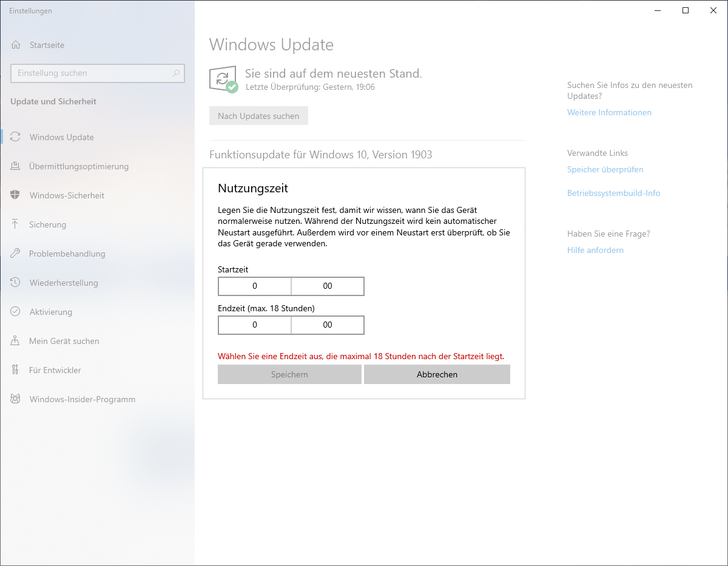Click the Windows-Sicherheit shield icon
This screenshot has height=566, width=728.
click(x=16, y=195)
